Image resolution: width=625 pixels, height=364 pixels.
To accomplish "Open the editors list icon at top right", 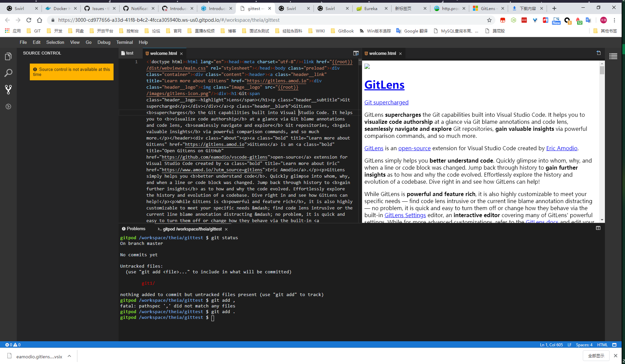I will (x=613, y=56).
